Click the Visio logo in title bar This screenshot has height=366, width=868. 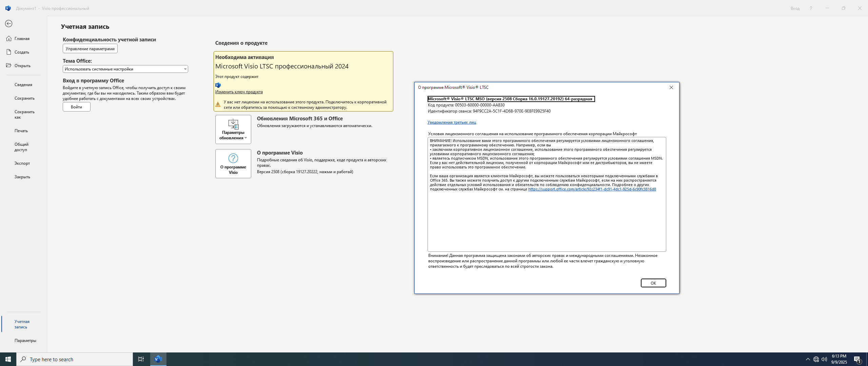click(8, 8)
